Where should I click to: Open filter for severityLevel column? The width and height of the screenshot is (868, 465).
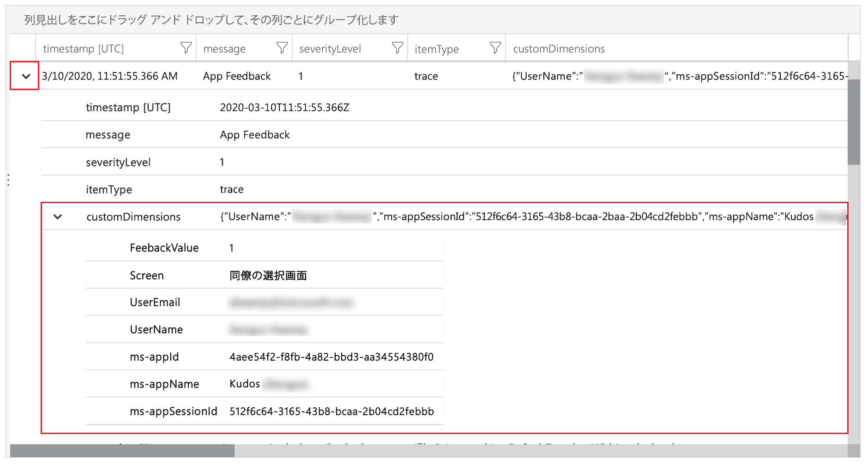(397, 48)
